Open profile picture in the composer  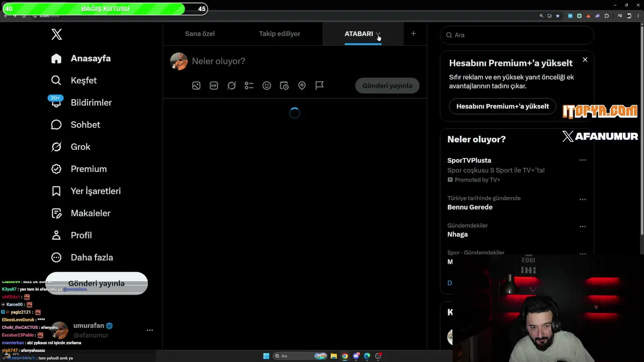(x=179, y=61)
